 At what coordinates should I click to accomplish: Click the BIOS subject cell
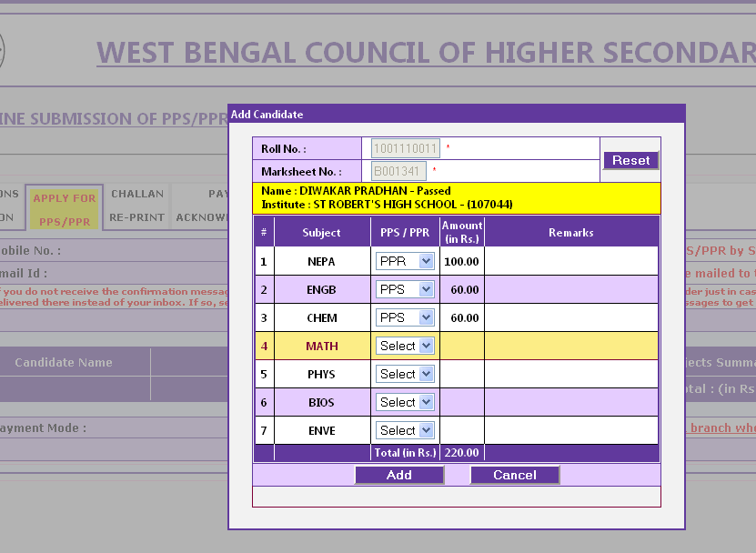click(322, 403)
